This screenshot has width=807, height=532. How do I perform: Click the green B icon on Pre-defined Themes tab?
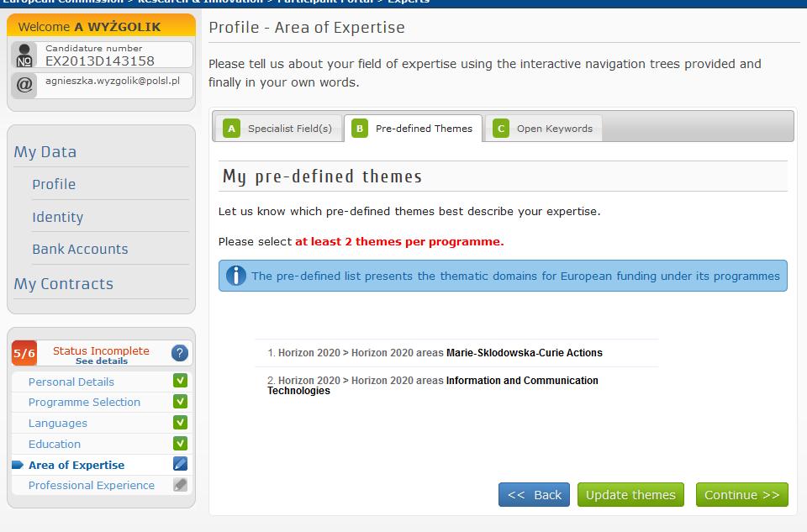[360, 129]
